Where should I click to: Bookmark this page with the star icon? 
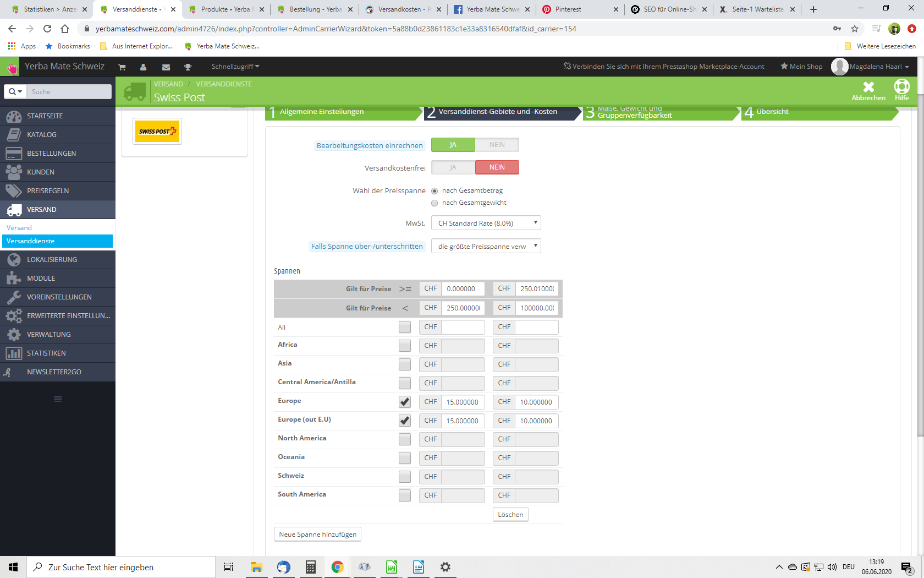pyautogui.click(x=855, y=29)
